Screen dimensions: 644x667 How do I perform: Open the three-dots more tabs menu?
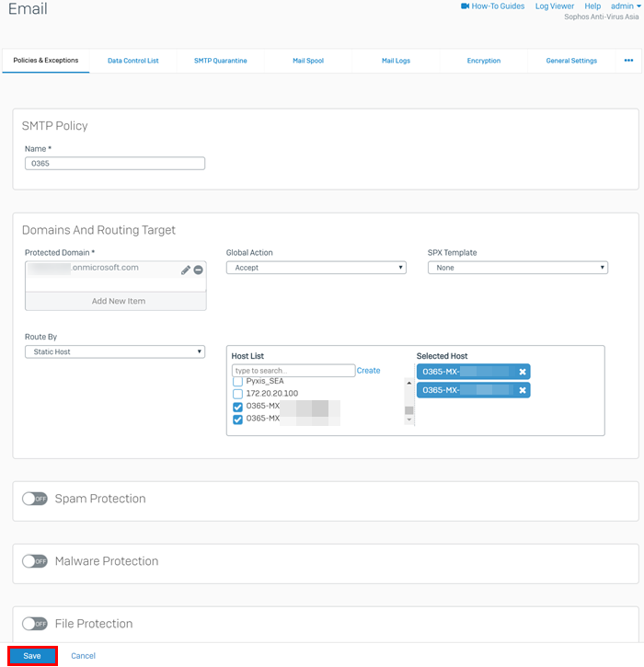(x=628, y=61)
